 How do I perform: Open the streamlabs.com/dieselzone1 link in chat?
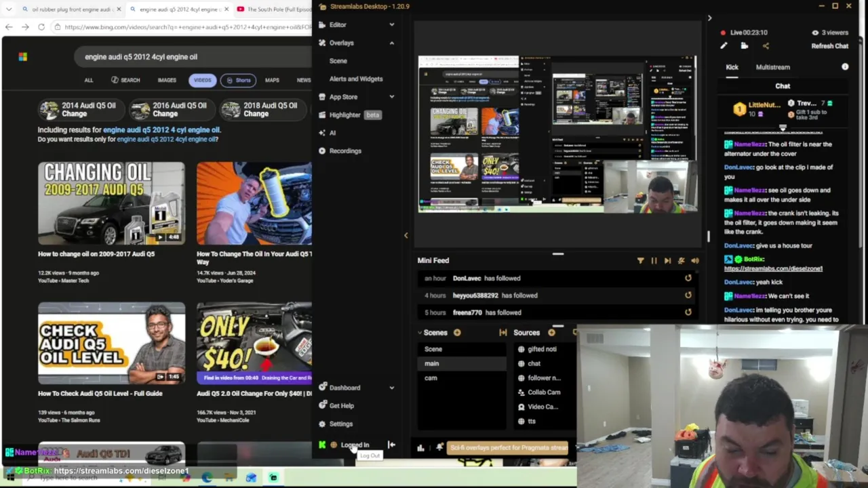point(773,268)
